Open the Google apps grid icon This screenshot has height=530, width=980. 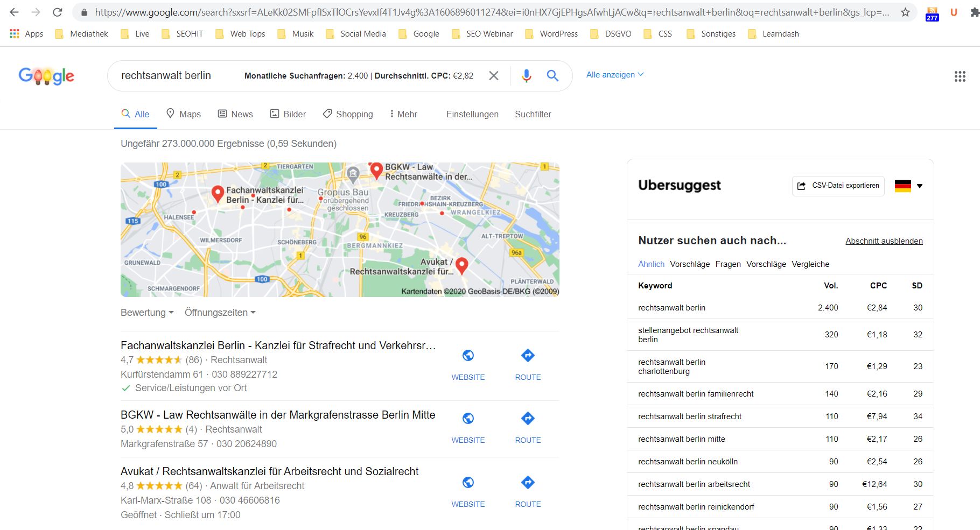pos(960,76)
